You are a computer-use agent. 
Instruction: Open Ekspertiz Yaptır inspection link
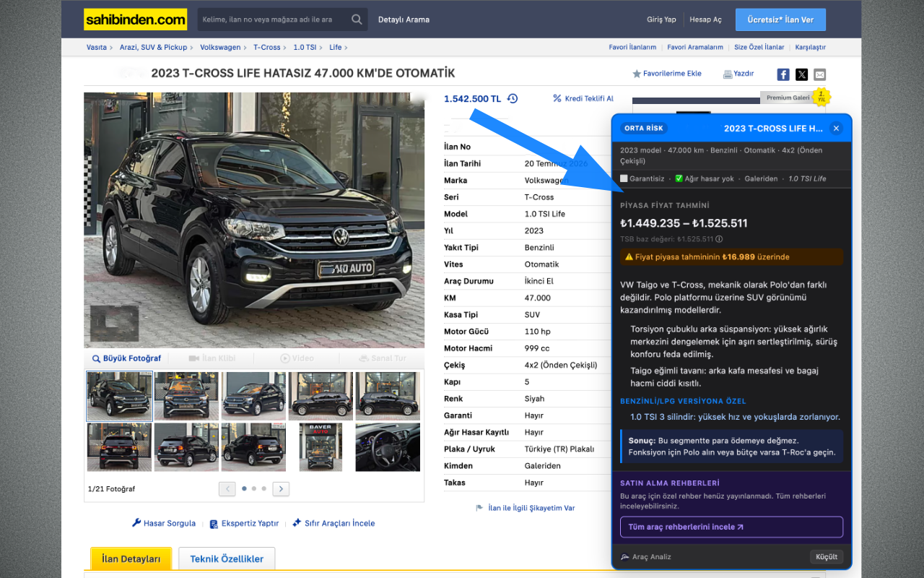(244, 523)
